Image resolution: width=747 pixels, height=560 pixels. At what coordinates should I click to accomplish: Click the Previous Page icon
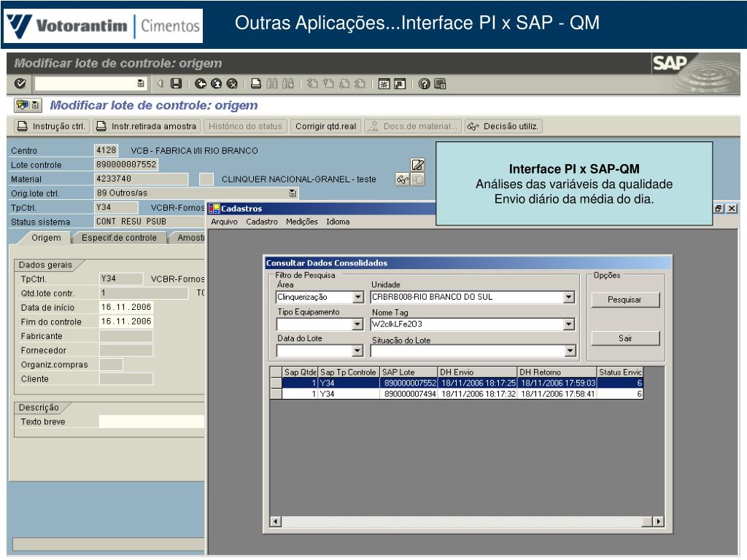point(328,84)
